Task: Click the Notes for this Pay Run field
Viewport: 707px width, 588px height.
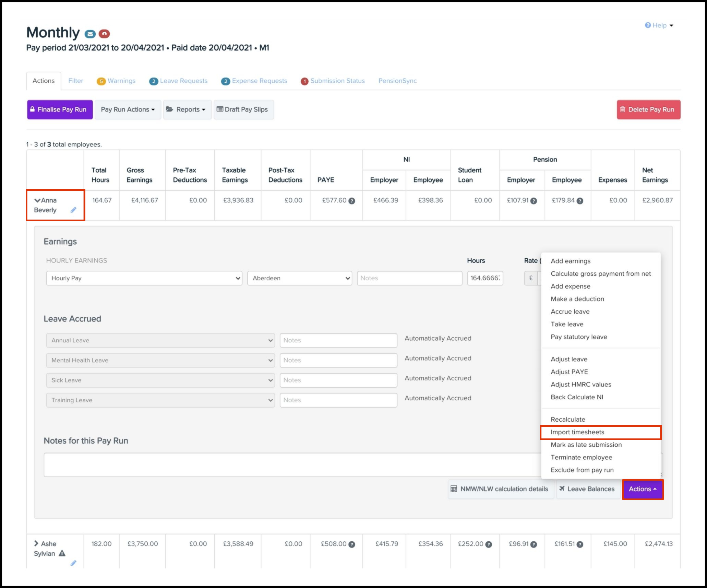Action: pos(291,465)
